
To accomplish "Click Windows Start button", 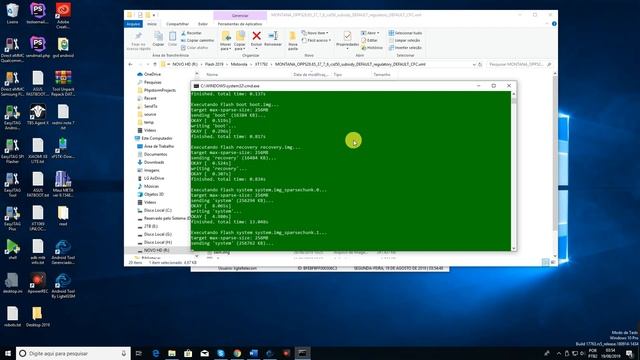I will [8, 353].
